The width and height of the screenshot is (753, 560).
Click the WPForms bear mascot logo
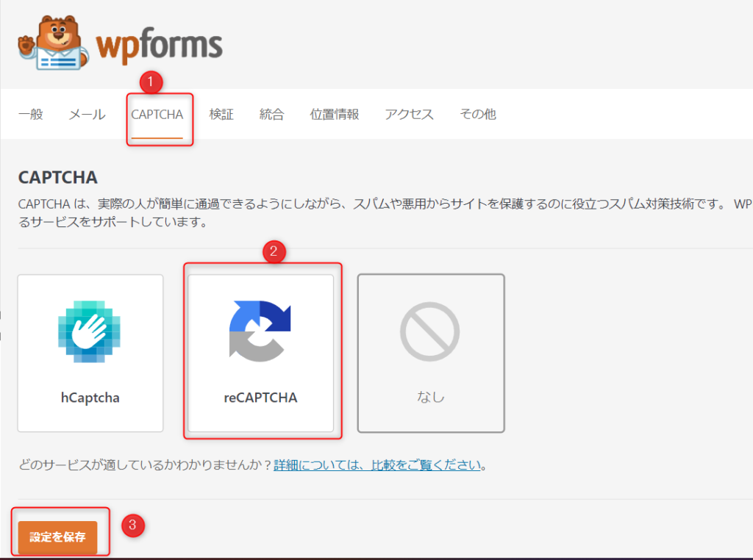(x=53, y=43)
